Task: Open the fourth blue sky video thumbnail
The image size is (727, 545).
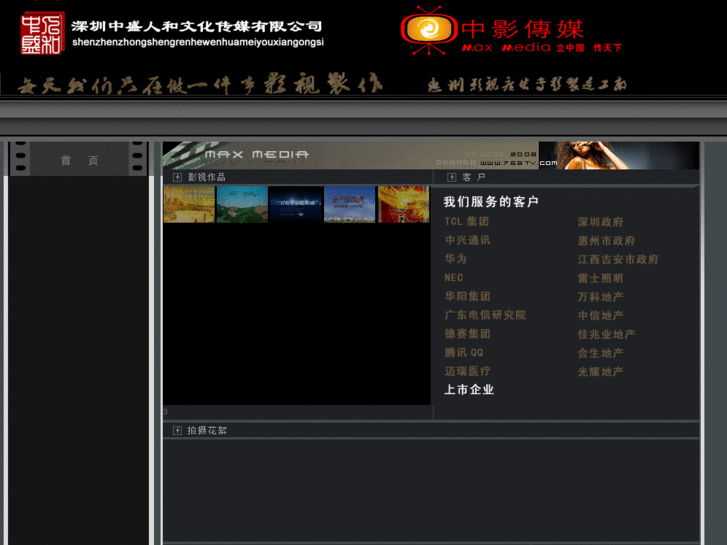Action: [x=350, y=205]
